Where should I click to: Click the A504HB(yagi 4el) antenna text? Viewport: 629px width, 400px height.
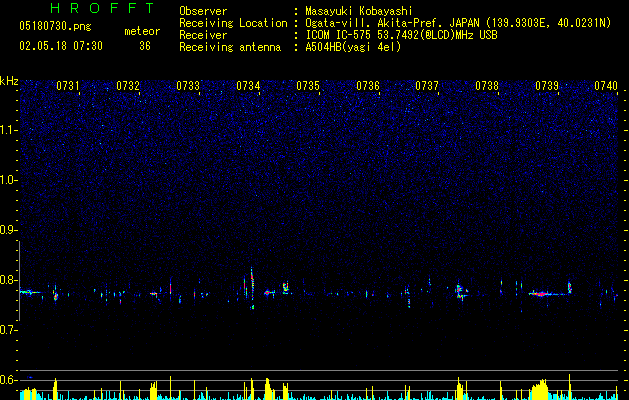click(353, 47)
